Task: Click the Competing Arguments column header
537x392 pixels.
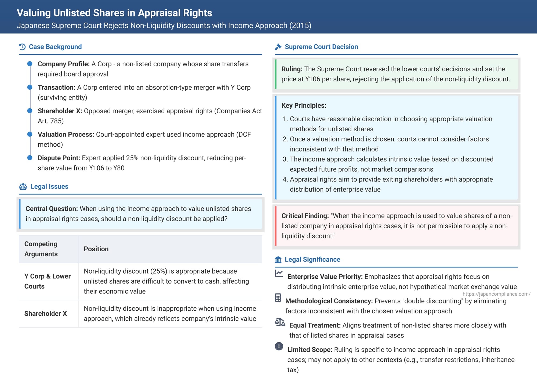Action: [41, 249]
